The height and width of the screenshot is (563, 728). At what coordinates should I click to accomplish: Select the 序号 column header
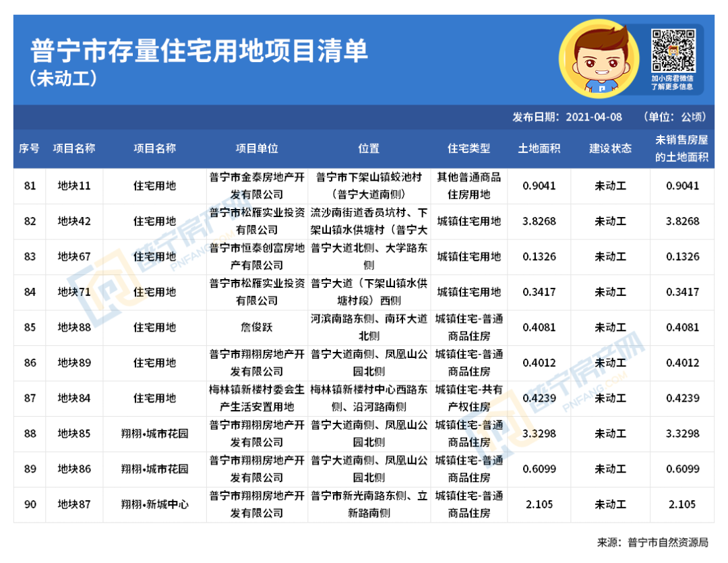[29, 148]
